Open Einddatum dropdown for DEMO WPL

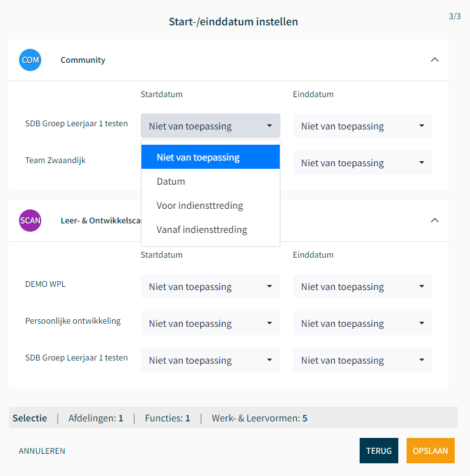(x=362, y=286)
